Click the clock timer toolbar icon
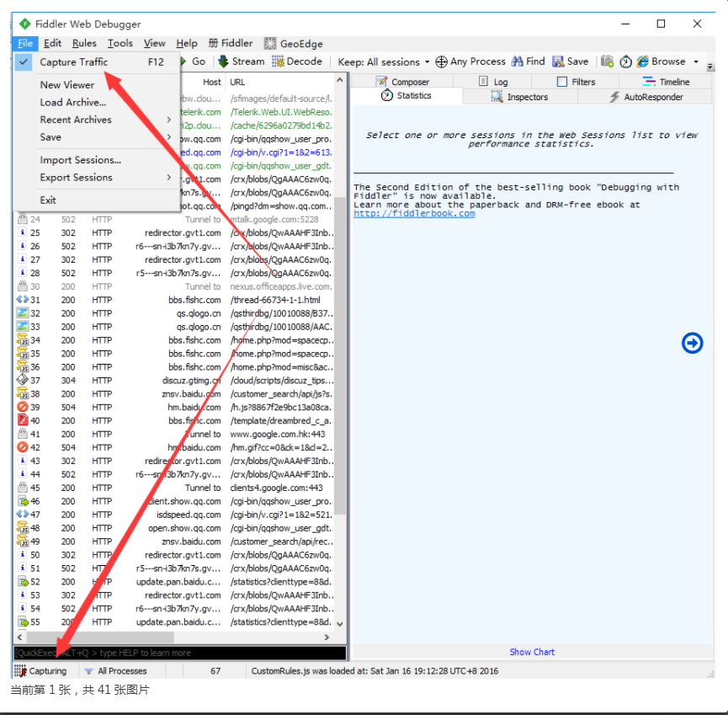This screenshot has height=715, width=728. 624,61
